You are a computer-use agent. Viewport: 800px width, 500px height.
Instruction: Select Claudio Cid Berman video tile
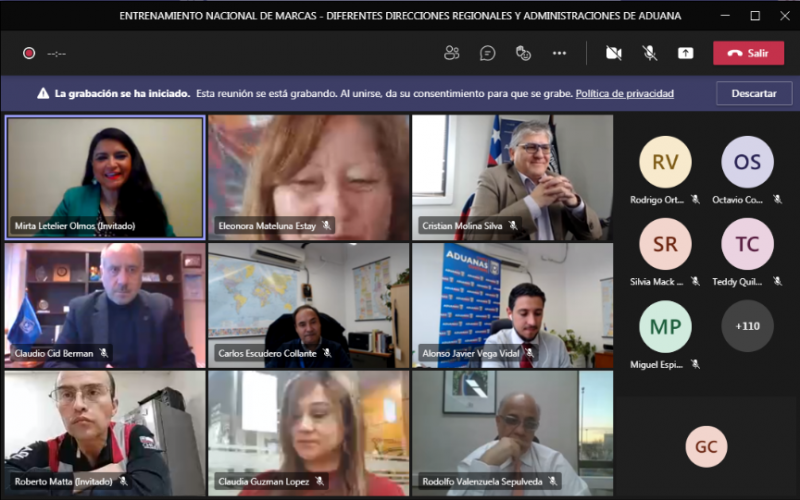pos(105,305)
